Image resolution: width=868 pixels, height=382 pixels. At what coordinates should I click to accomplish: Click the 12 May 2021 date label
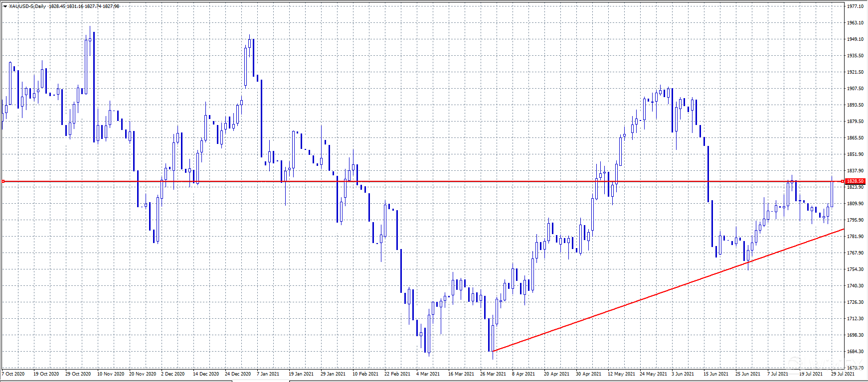(621, 374)
